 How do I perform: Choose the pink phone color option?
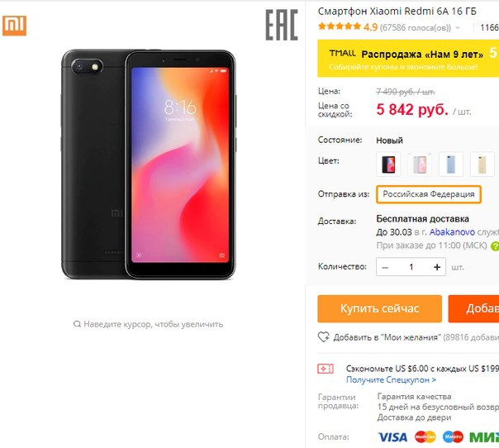[420, 164]
